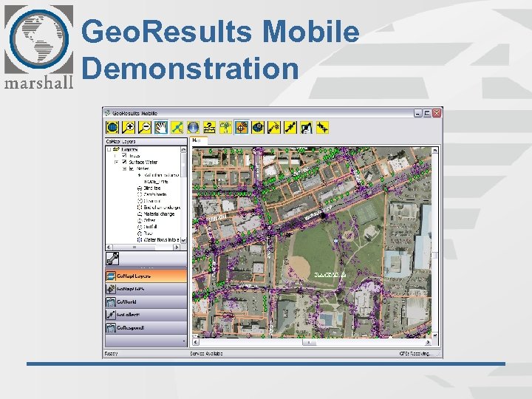This screenshot has height=399, width=532.
Task: Click the Layers stack icon in tree
Action: (x=116, y=149)
